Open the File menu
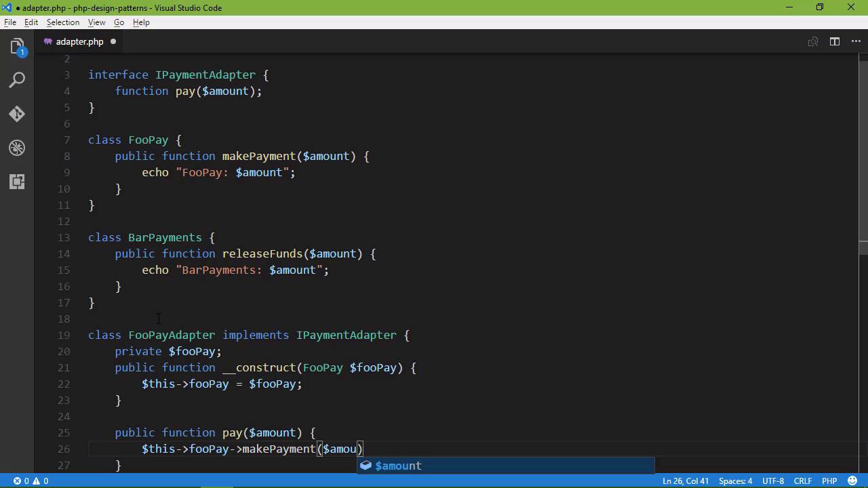Viewport: 868px width, 488px height. click(10, 22)
